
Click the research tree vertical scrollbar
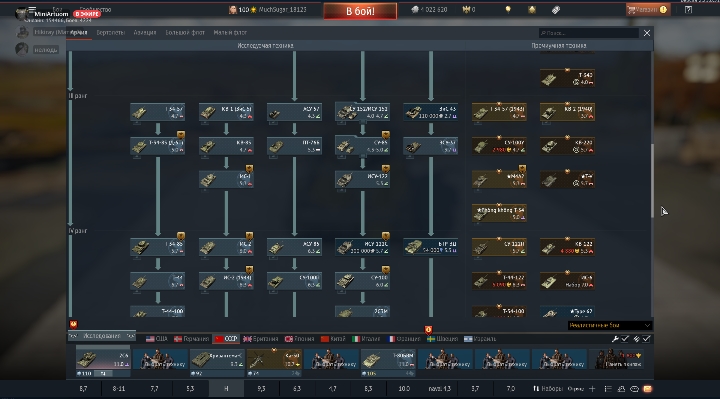pyautogui.click(x=652, y=181)
